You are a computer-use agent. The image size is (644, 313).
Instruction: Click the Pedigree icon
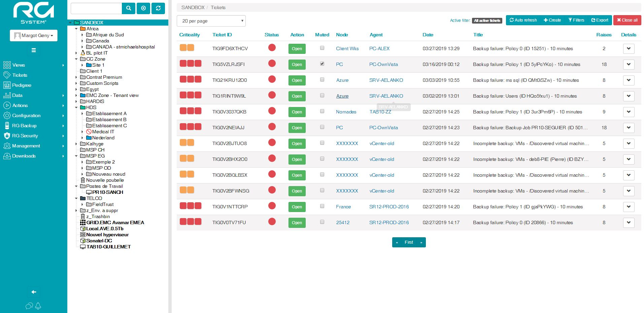7,85
